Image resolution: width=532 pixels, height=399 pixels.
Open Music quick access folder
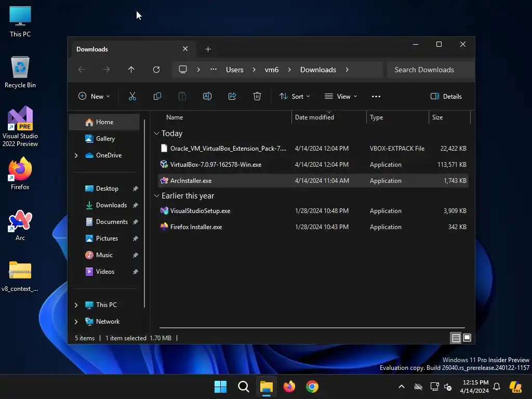point(104,255)
